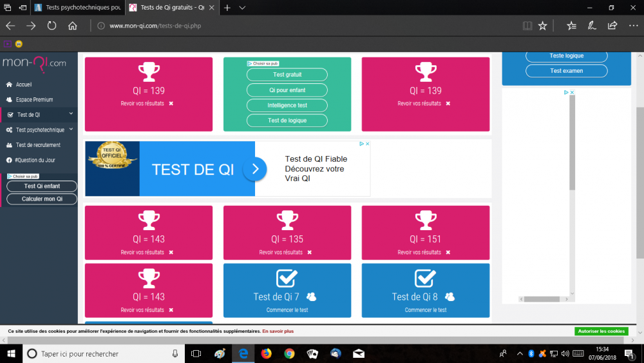
Task: Switch to the Tests psychotechniques browser tab
Action: [77, 8]
